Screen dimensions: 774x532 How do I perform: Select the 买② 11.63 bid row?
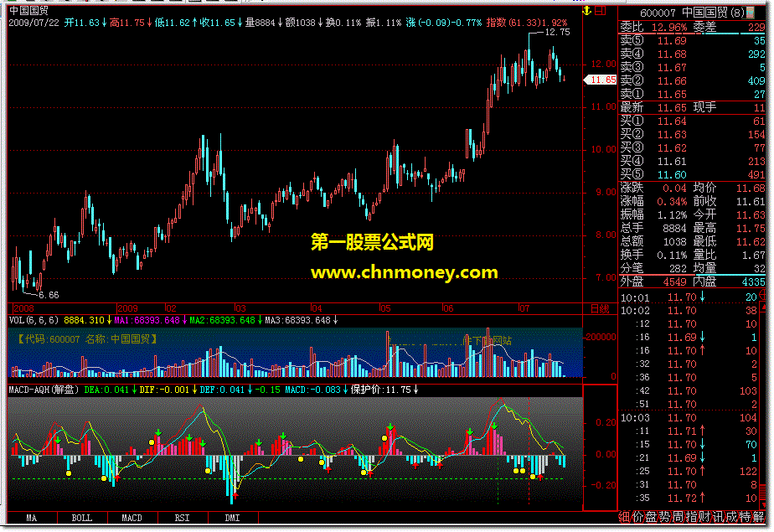(692, 134)
